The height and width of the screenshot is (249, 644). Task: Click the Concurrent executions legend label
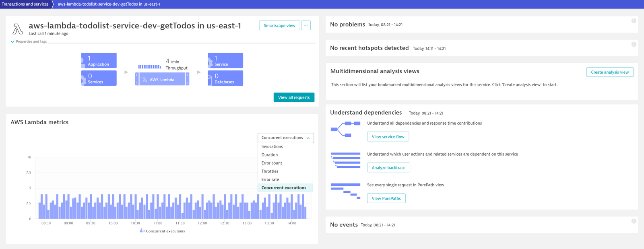(165, 231)
